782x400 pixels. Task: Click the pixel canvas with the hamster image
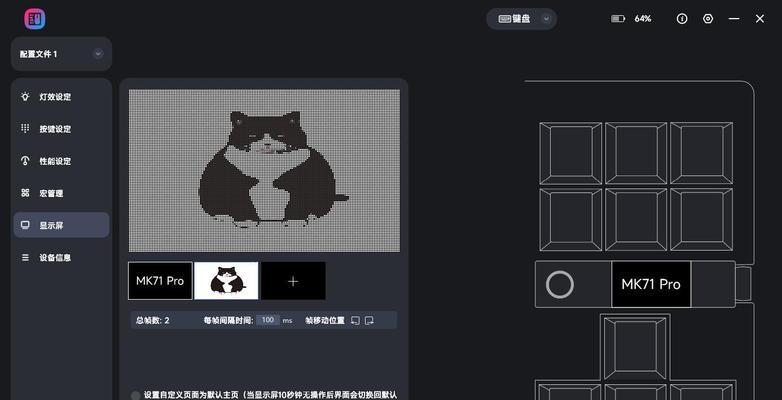click(x=264, y=171)
